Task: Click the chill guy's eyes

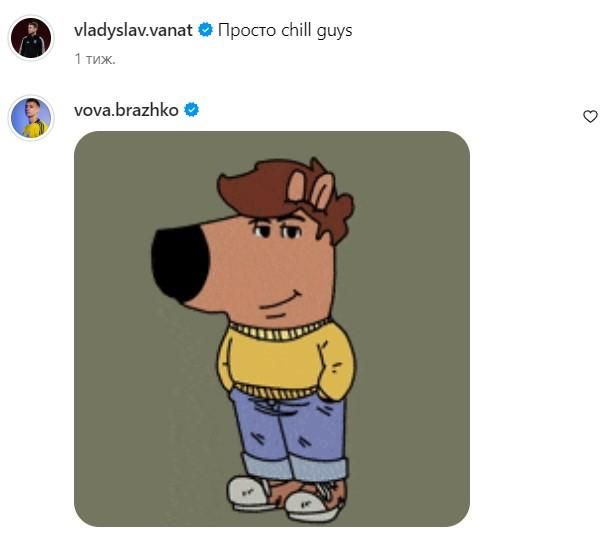Action: (x=278, y=231)
